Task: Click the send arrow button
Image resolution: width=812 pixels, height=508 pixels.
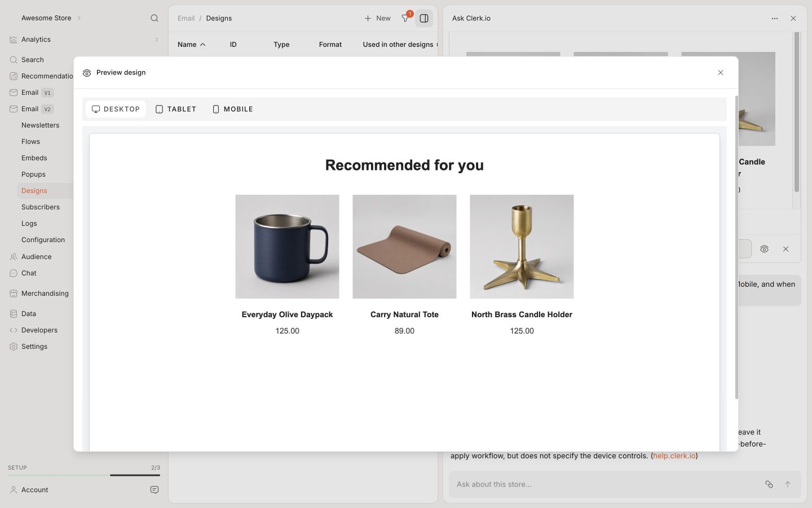Action: coord(788,484)
